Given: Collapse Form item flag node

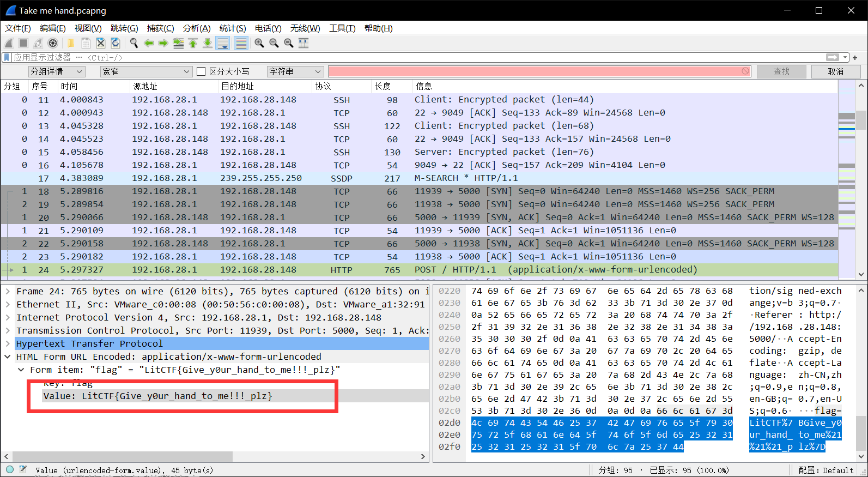Looking at the screenshot, I should coord(21,370).
